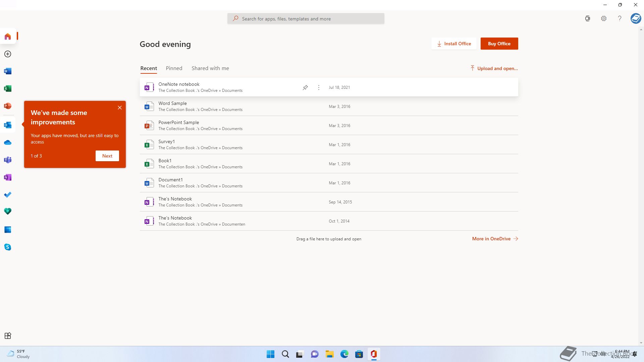
Task: Launch PowerPoint from the sidebar
Action: click(x=8, y=106)
